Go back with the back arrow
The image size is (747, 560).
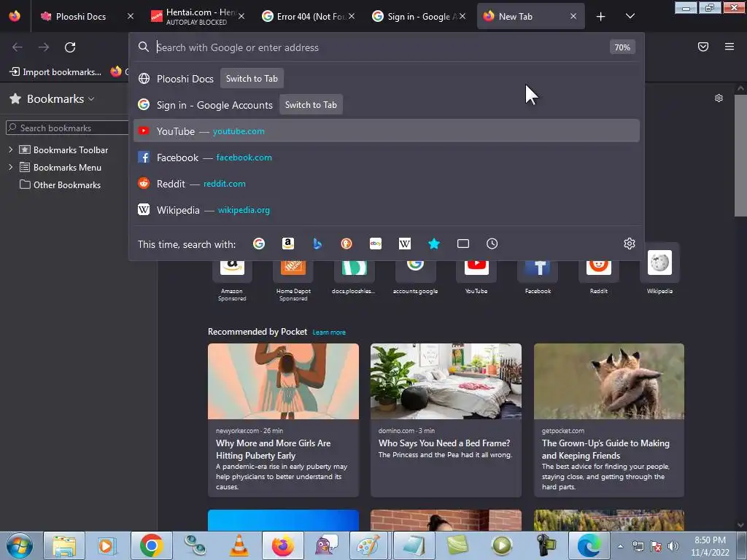click(18, 47)
